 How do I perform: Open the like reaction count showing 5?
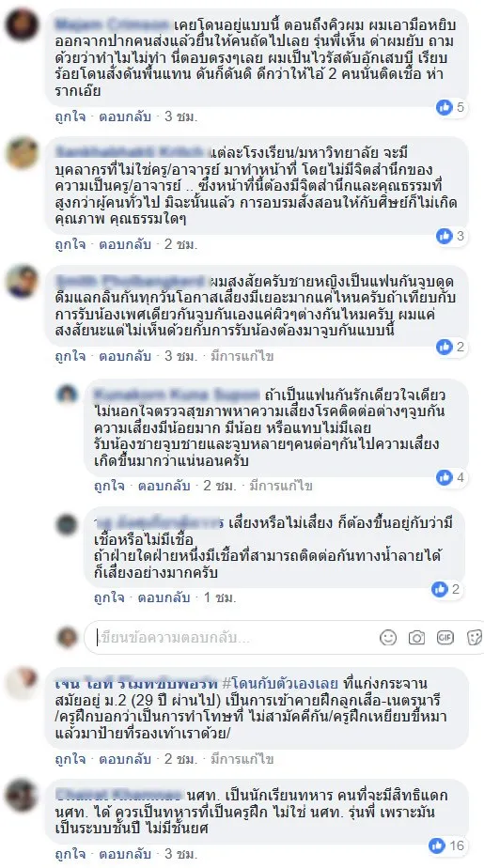click(451, 107)
